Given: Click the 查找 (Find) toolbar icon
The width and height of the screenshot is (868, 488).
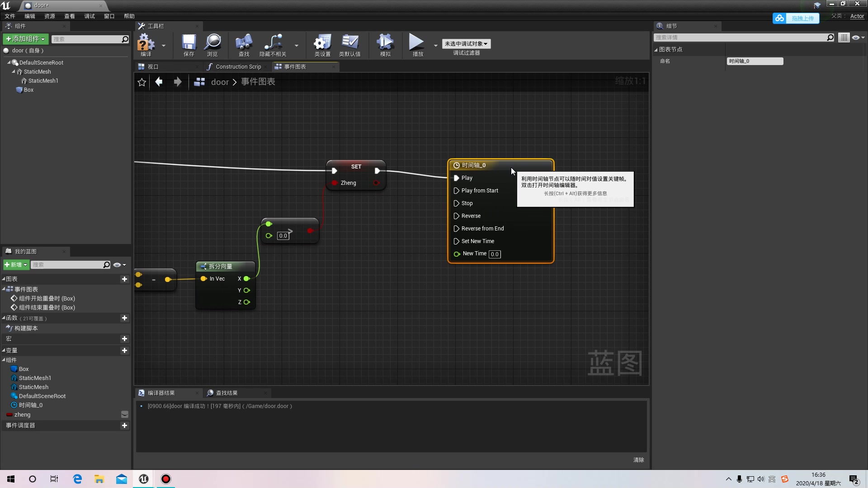Looking at the screenshot, I should [244, 44].
